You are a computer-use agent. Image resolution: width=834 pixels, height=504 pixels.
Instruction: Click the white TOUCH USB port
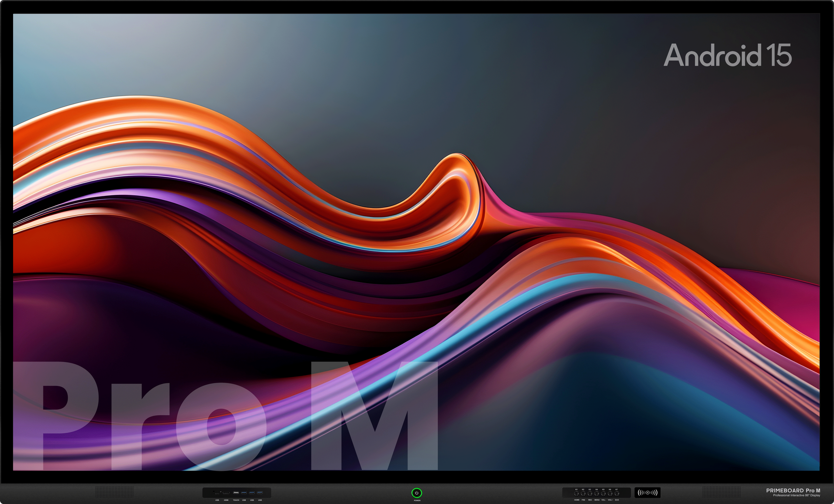pyautogui.click(x=236, y=493)
